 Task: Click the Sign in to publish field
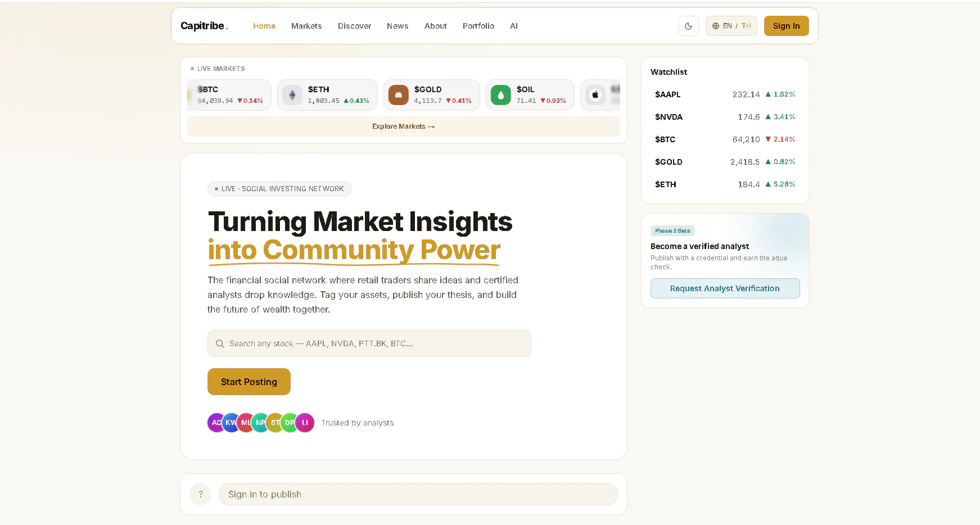[x=418, y=494]
